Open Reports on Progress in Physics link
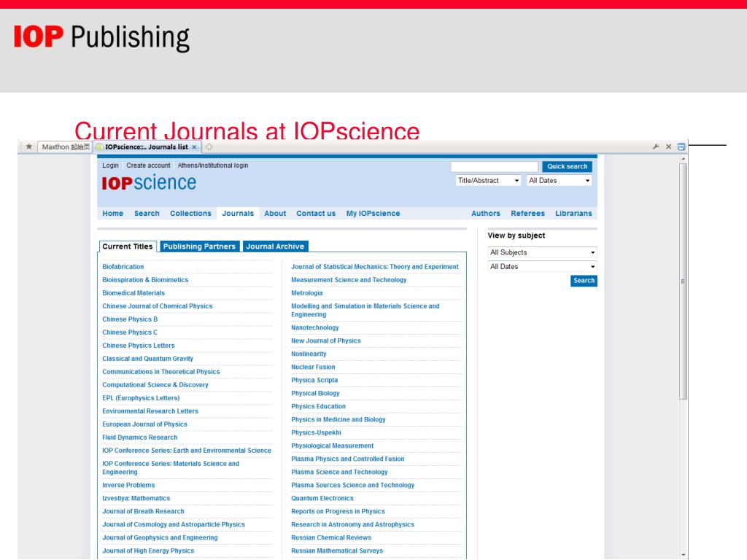This screenshot has height=560, width=747. point(338,511)
